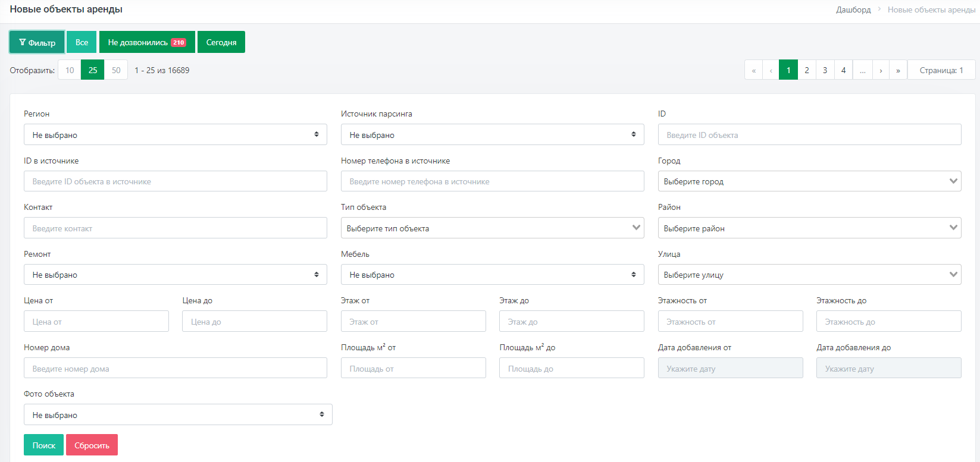980x462 pixels.
Task: Open the Не дозвонились list
Action: click(x=147, y=42)
